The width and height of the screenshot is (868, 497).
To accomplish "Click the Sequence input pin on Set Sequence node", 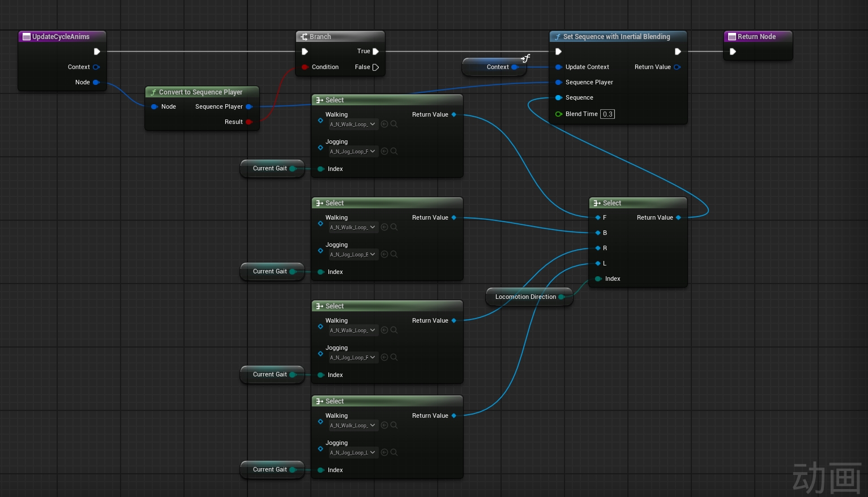I will (559, 97).
